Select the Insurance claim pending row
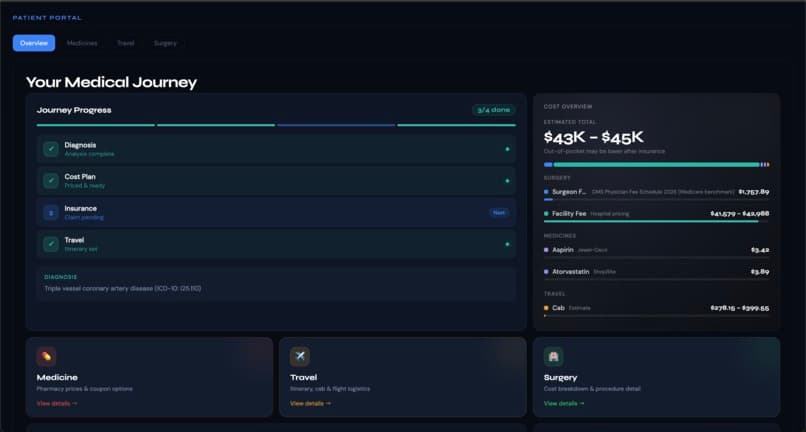This screenshot has width=806, height=432. tap(277, 212)
